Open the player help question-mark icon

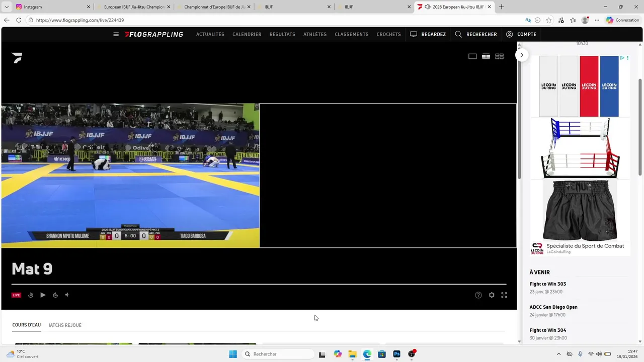478,295
